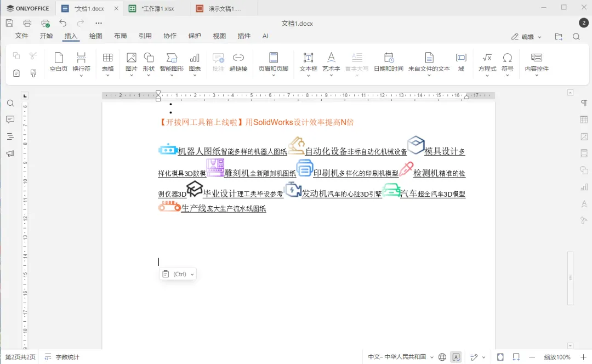Fit the document to width
The height and width of the screenshot is (364, 592).
pyautogui.click(x=516, y=357)
